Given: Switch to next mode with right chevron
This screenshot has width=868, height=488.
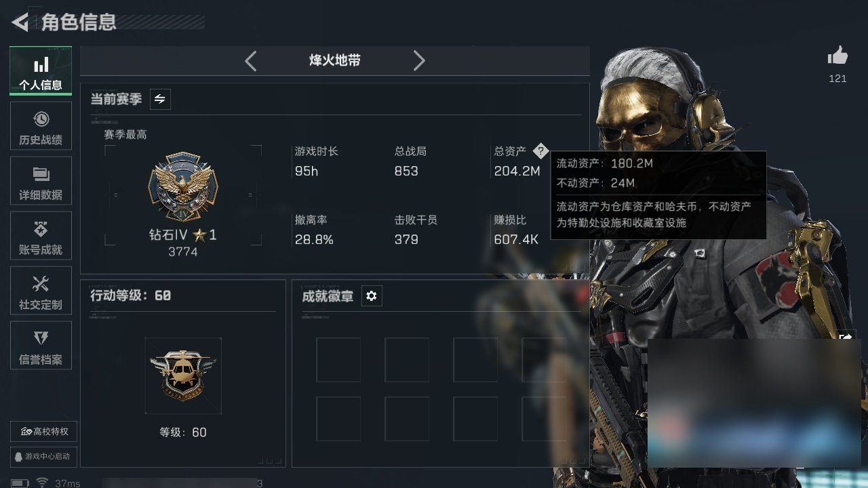Looking at the screenshot, I should tap(419, 61).
